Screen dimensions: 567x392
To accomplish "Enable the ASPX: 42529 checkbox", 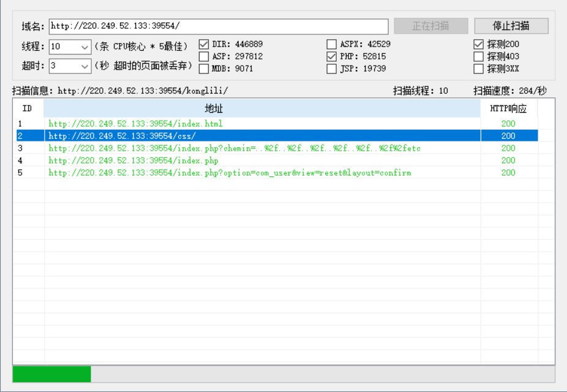I will (x=331, y=43).
